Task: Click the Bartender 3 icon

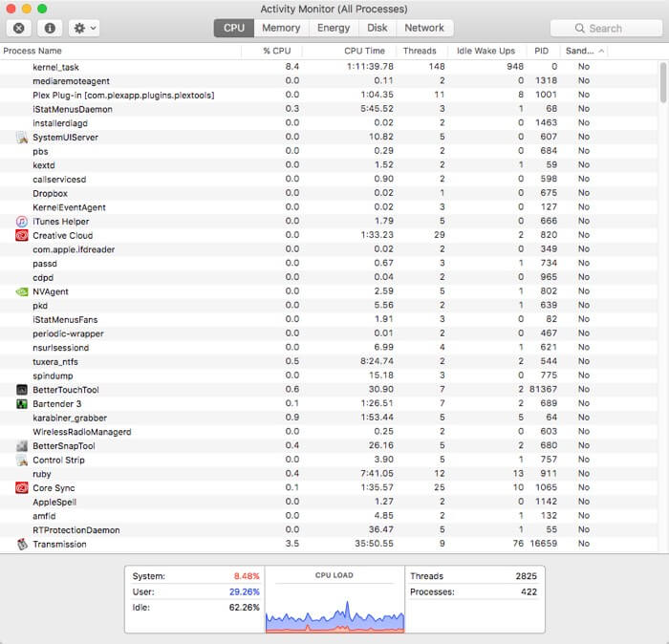Action: [x=22, y=404]
